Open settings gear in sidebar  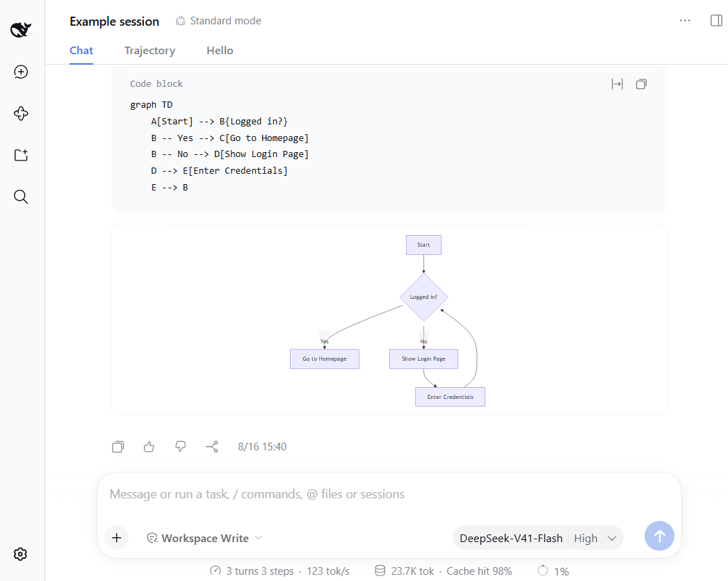(20, 554)
